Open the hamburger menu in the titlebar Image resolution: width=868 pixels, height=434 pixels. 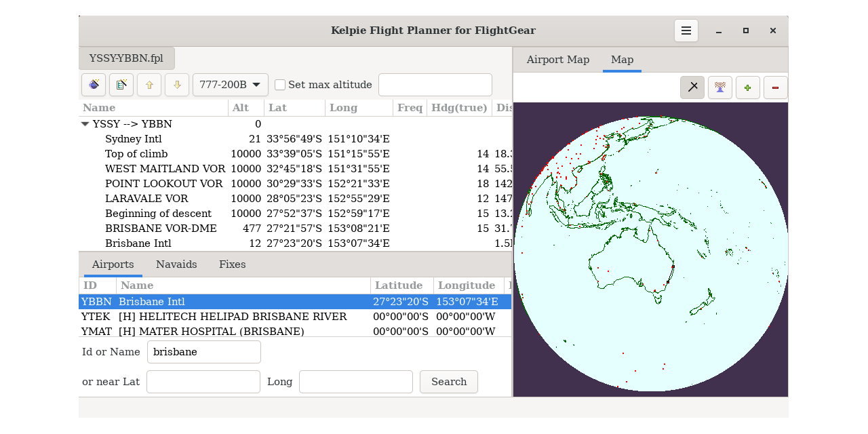click(686, 30)
